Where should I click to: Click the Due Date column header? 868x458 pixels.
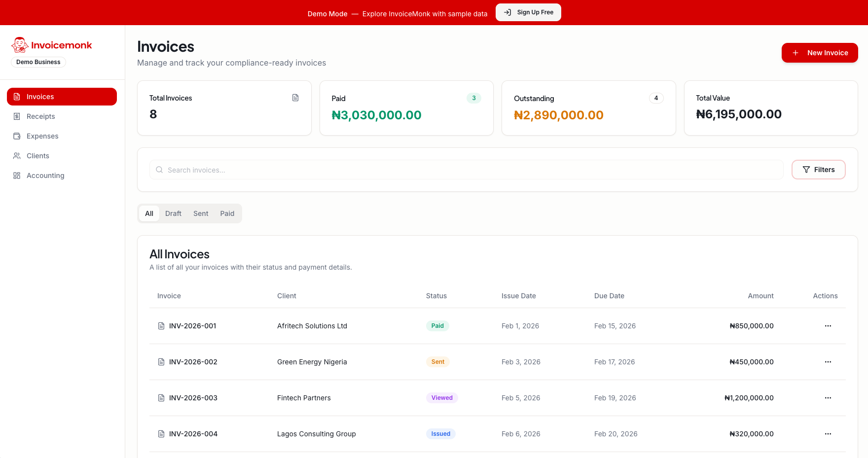[610, 296]
